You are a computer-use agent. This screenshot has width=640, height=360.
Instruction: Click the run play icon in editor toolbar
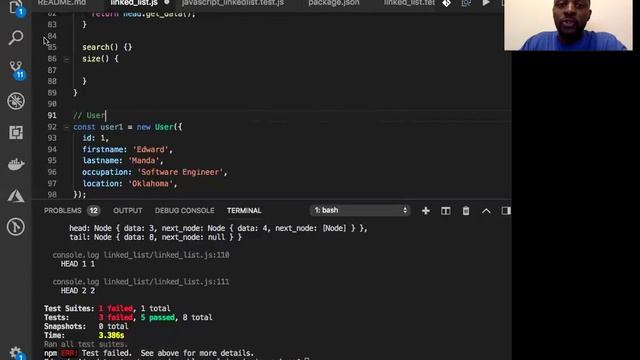pos(486,3)
